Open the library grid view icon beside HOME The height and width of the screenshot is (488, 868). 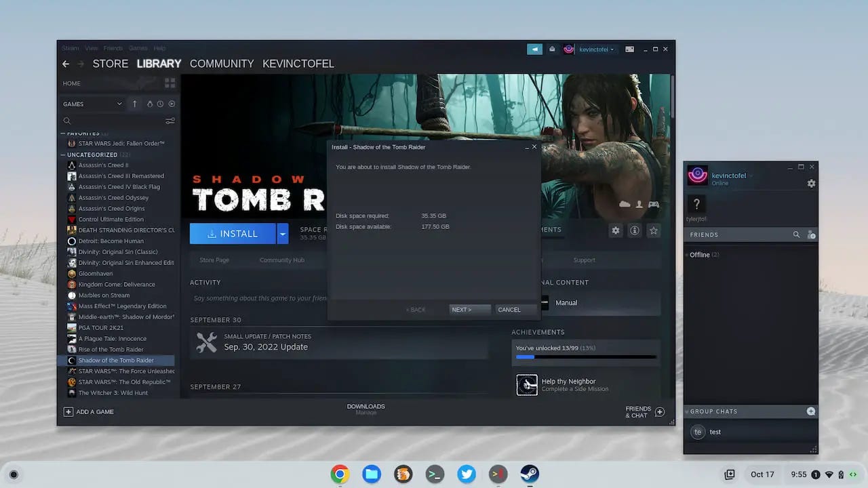[x=170, y=83]
